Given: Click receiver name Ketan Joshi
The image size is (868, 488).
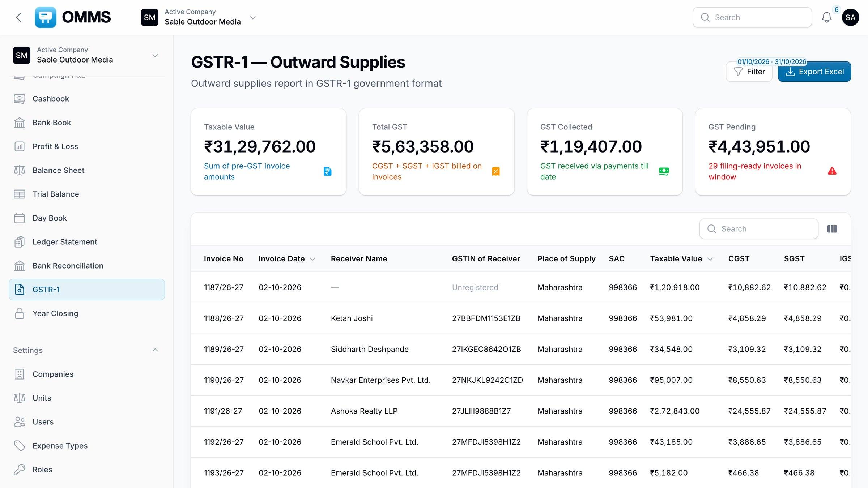Looking at the screenshot, I should (352, 318).
